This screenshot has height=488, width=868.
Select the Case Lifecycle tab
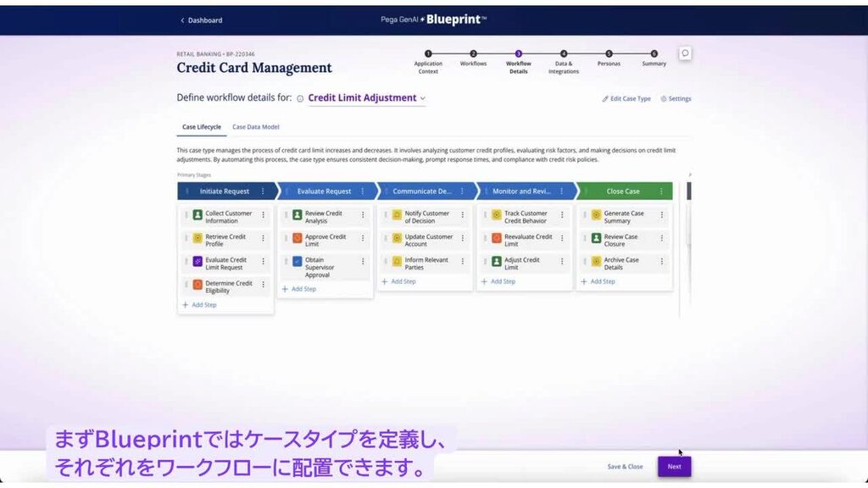click(201, 126)
